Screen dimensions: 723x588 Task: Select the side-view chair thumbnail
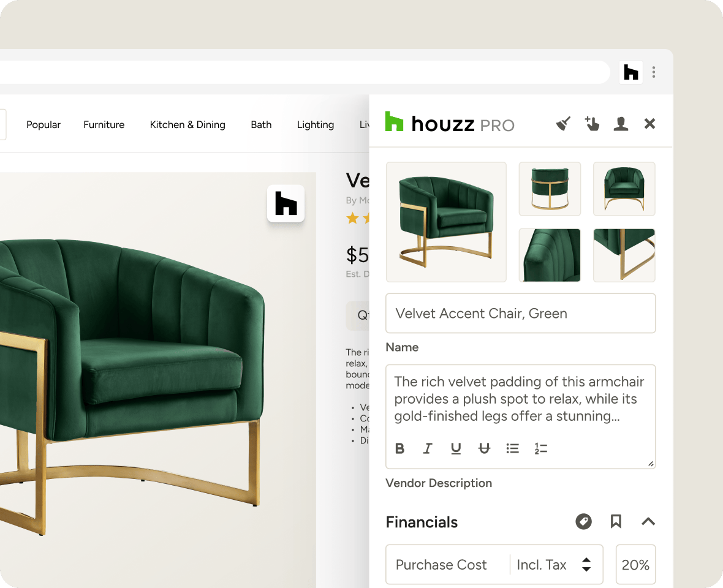[x=550, y=189]
